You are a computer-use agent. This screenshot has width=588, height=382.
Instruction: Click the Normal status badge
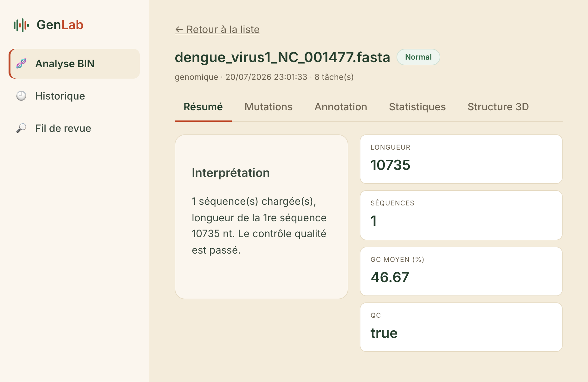pyautogui.click(x=418, y=57)
